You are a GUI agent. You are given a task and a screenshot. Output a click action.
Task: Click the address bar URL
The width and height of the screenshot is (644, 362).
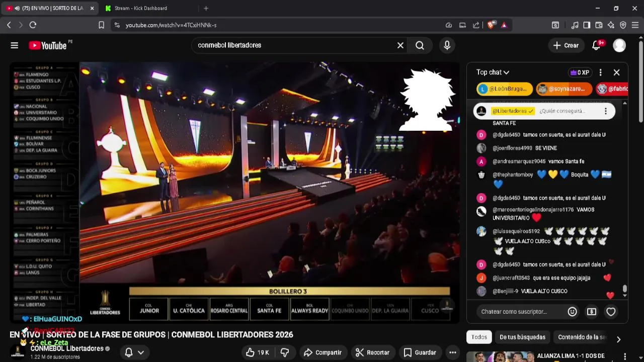pos(171,25)
